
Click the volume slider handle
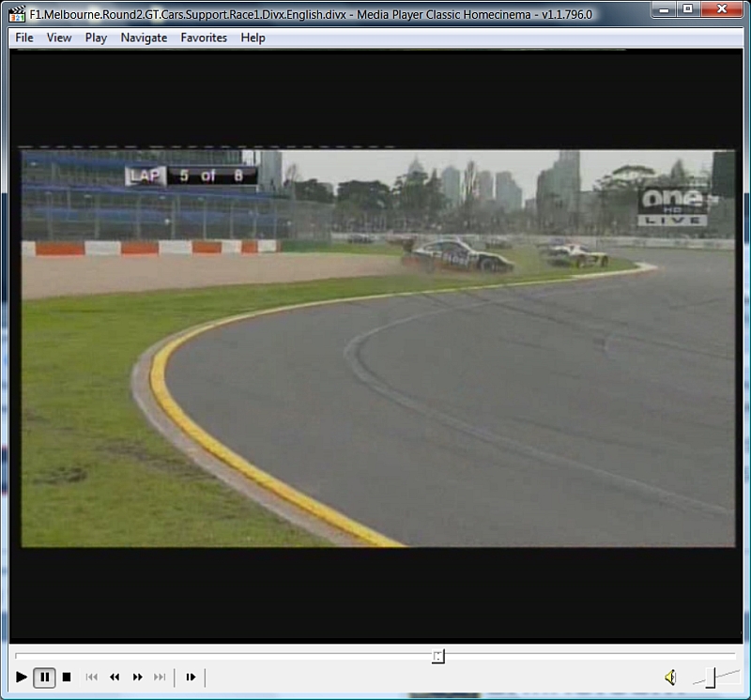tap(712, 677)
